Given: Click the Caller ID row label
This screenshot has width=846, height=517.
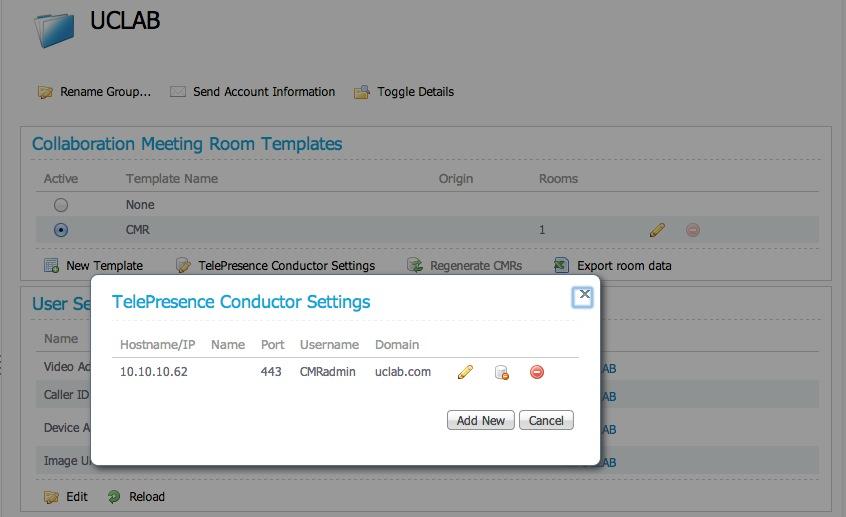Looking at the screenshot, I should coord(66,394).
